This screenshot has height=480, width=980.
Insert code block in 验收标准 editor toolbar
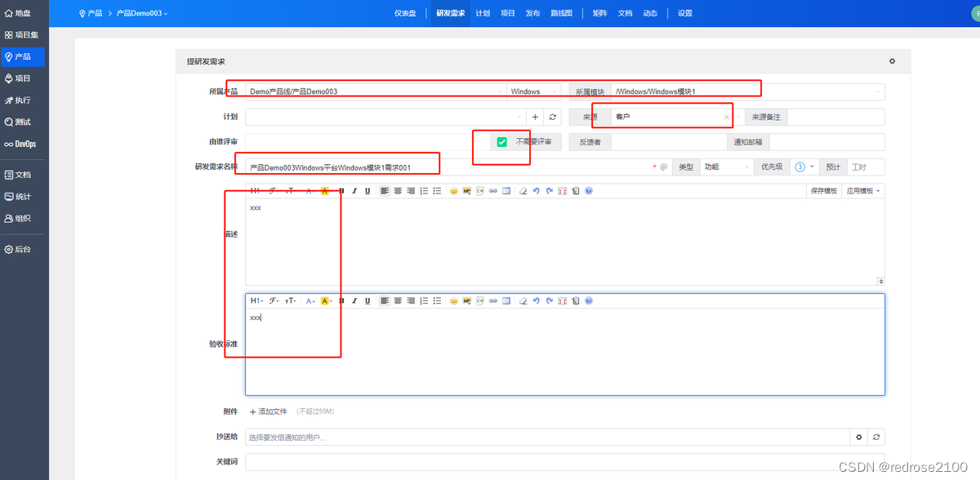point(480,300)
